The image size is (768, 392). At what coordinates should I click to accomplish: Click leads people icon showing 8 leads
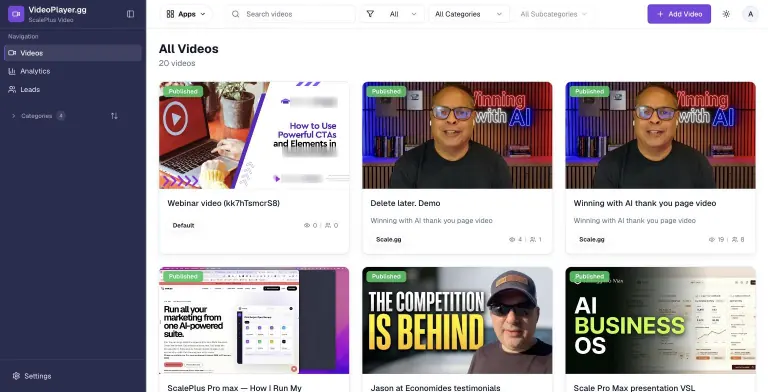click(735, 240)
